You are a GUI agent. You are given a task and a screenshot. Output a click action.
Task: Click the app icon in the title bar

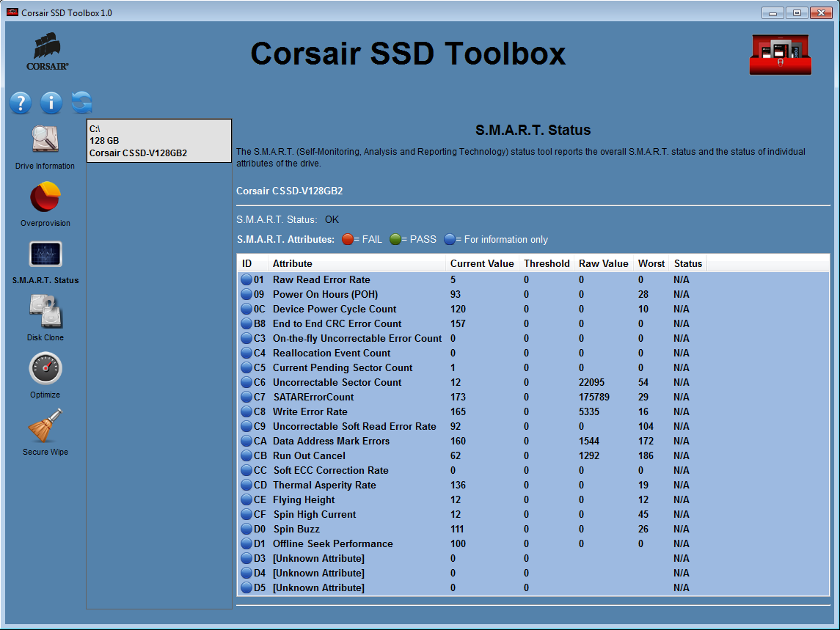pyautogui.click(x=12, y=12)
